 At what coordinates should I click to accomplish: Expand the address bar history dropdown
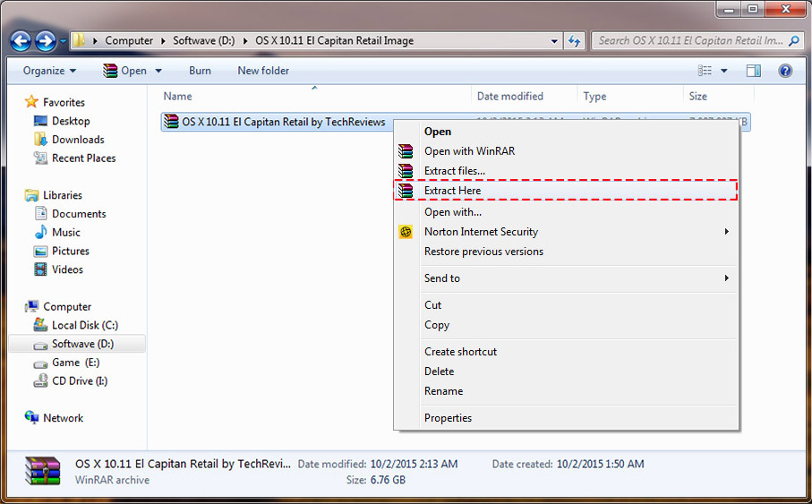[554, 40]
